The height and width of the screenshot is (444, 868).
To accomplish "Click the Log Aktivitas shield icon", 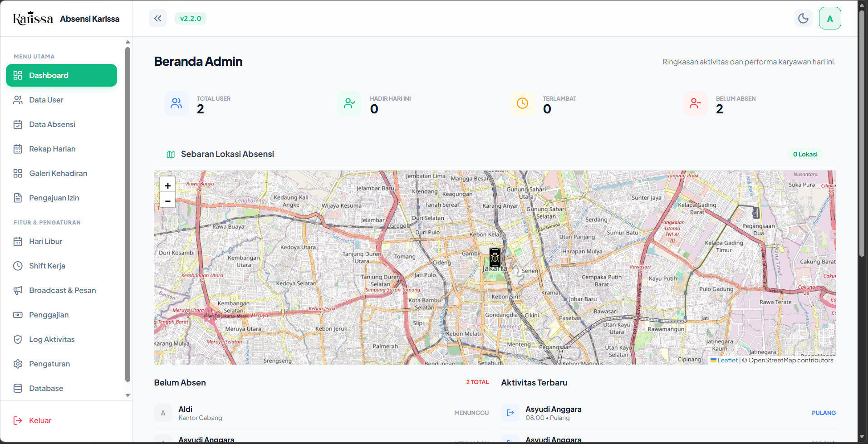I will [18, 339].
